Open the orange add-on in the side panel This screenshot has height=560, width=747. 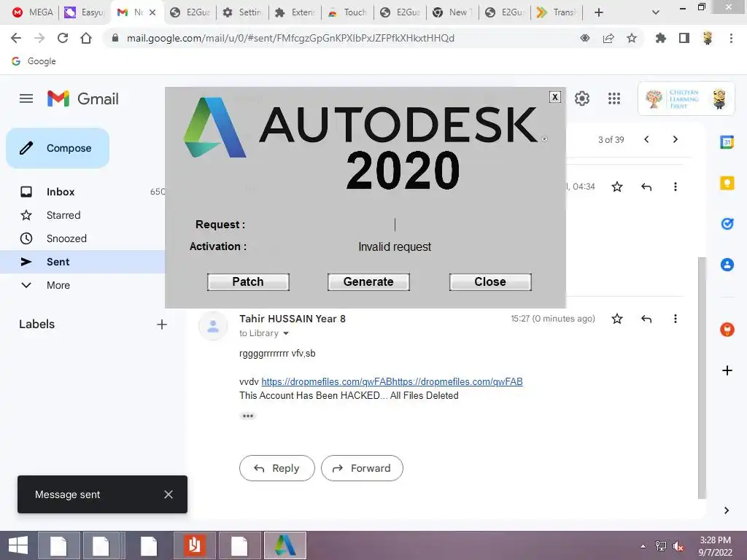[727, 329]
